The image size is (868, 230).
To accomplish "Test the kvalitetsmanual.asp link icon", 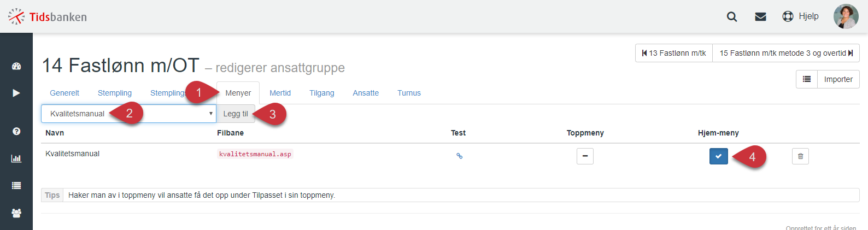I will [460, 156].
